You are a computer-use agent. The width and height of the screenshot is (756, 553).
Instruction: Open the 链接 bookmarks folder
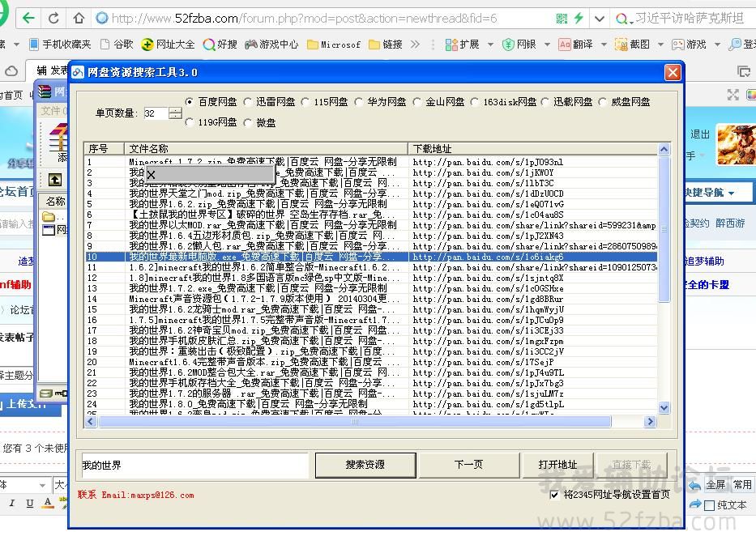[x=385, y=45]
